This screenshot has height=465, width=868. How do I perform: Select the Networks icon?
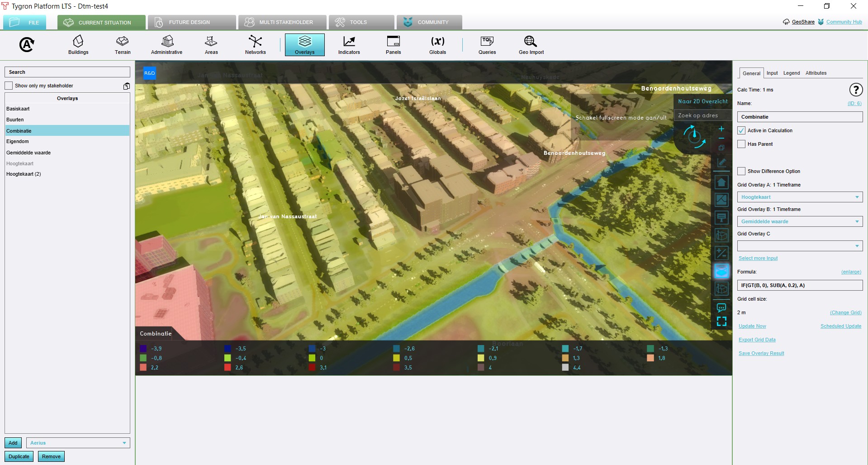(255, 44)
